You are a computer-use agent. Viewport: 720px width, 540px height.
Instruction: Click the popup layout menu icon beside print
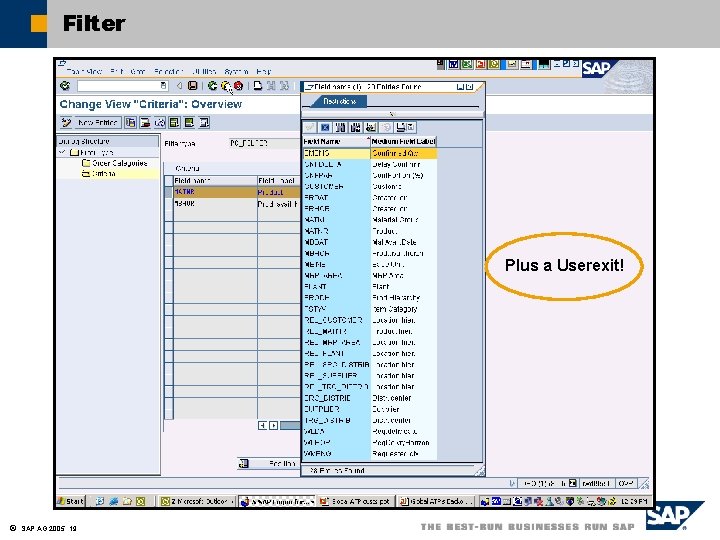click(x=411, y=127)
